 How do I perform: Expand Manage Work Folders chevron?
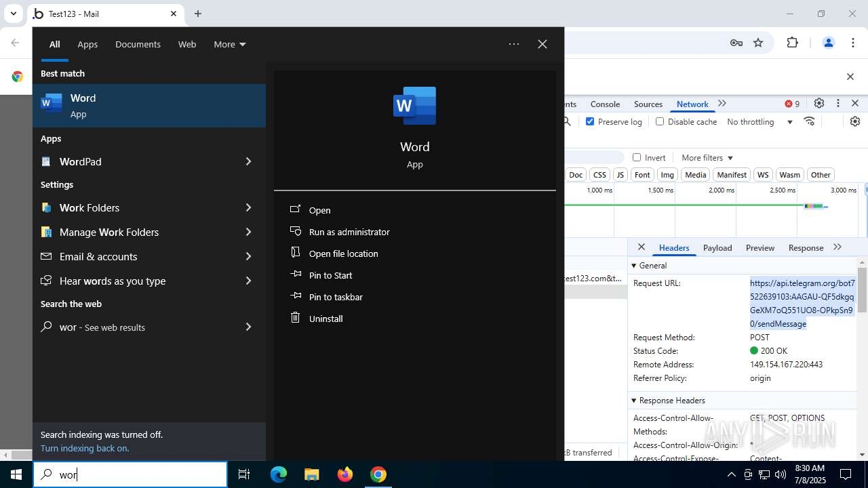tap(248, 232)
